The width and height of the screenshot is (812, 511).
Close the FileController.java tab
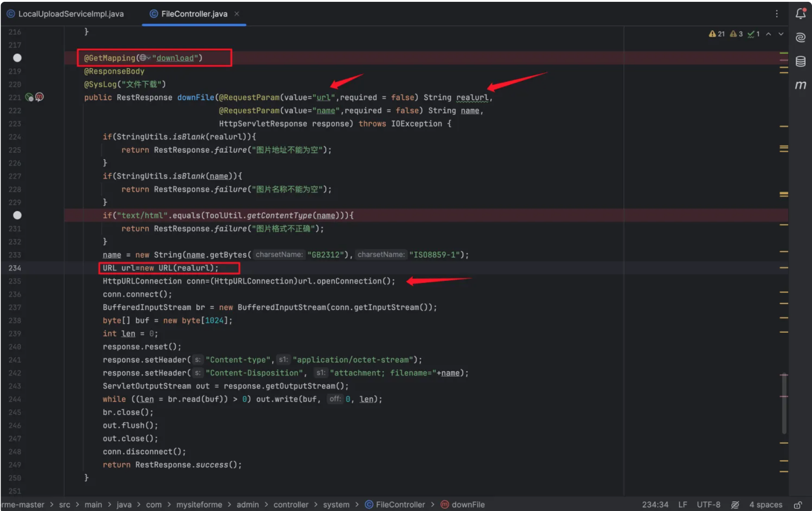tap(237, 14)
